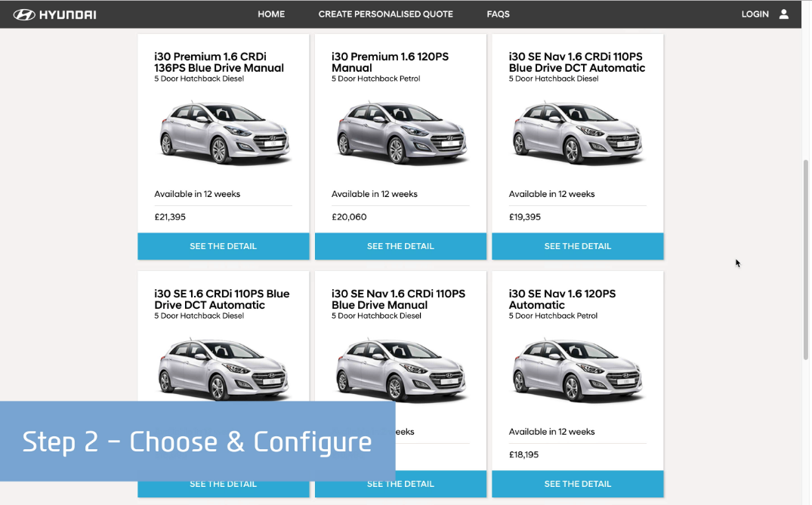
Task: Select the i30 SE 1.6 CRDi 110PS title
Action: pos(221,299)
